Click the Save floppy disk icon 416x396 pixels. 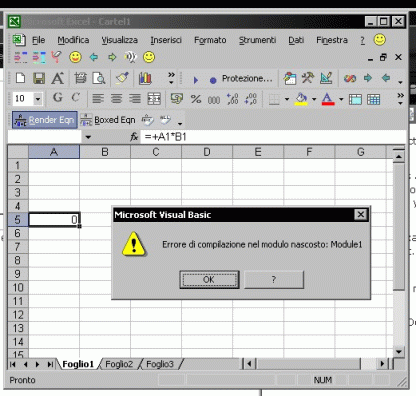(x=39, y=78)
